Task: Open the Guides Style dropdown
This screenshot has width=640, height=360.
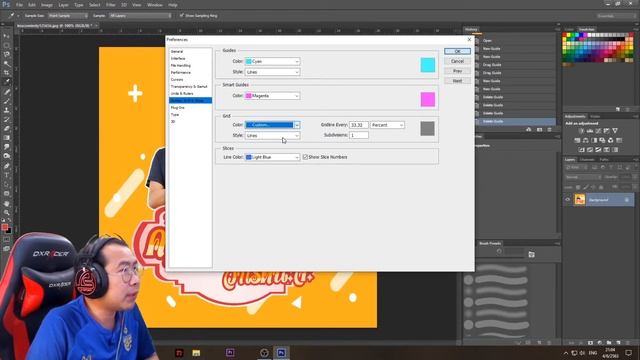Action: tap(272, 72)
